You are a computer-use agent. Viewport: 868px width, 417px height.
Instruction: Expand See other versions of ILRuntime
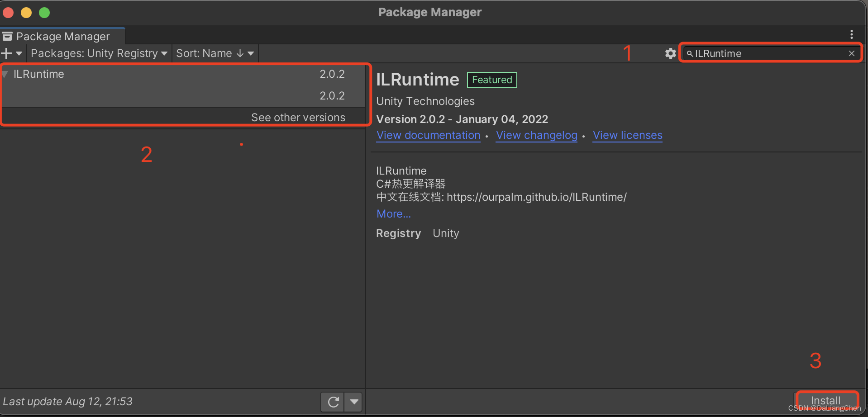(298, 117)
